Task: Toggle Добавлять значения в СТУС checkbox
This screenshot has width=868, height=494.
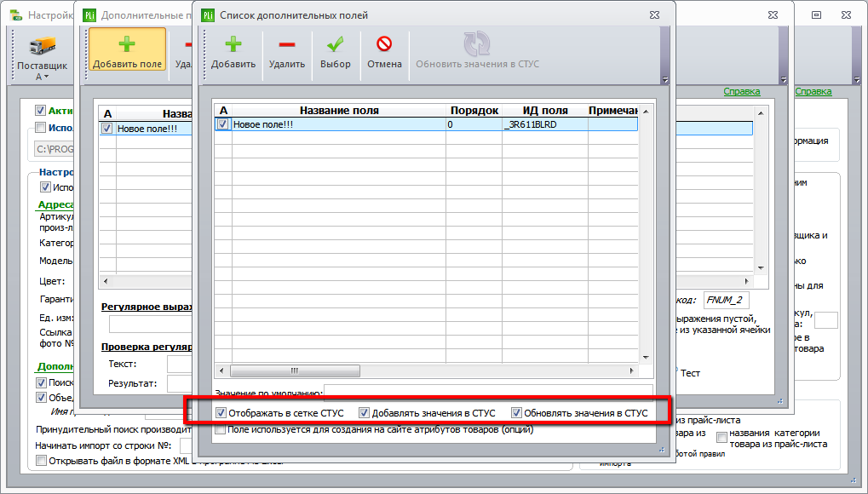Action: (x=364, y=412)
